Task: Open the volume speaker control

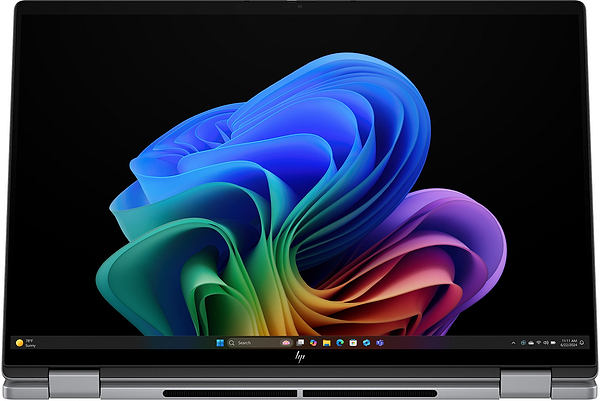Action: click(x=546, y=343)
